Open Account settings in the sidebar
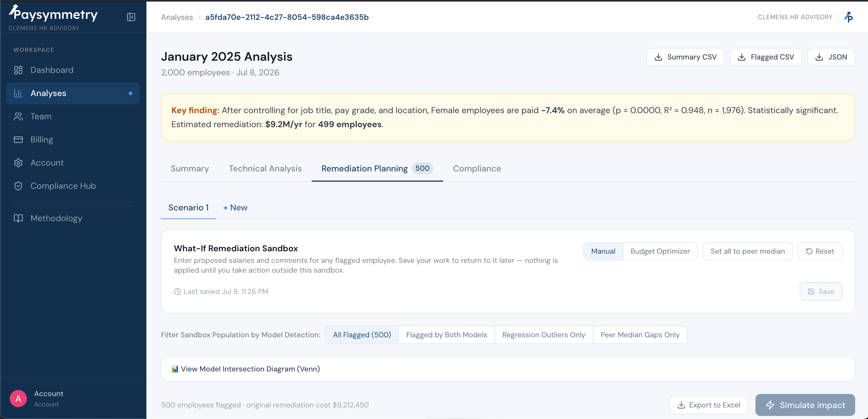The image size is (868, 419). [x=73, y=163]
